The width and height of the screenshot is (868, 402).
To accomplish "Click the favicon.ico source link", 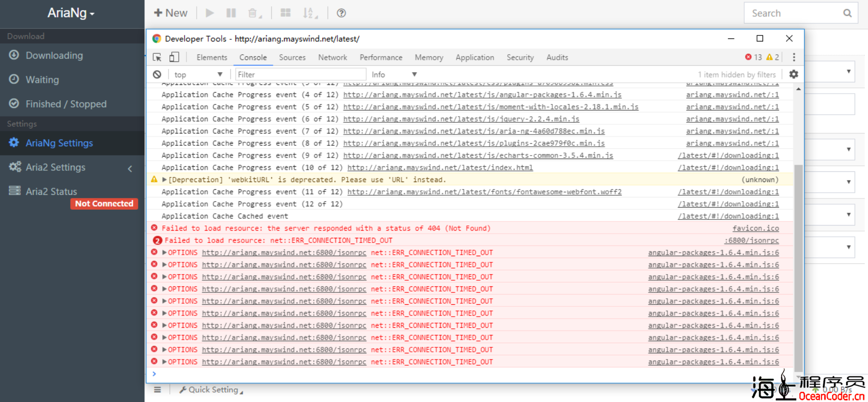I will [755, 229].
